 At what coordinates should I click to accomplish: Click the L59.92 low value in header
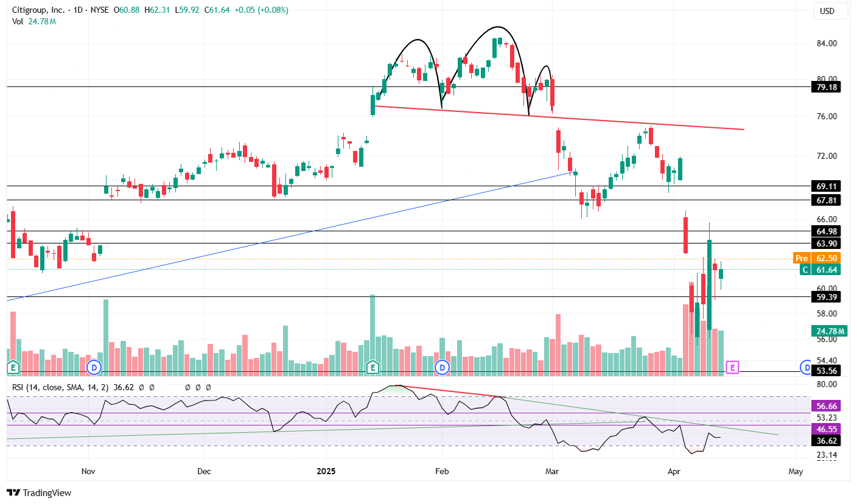pyautogui.click(x=186, y=10)
